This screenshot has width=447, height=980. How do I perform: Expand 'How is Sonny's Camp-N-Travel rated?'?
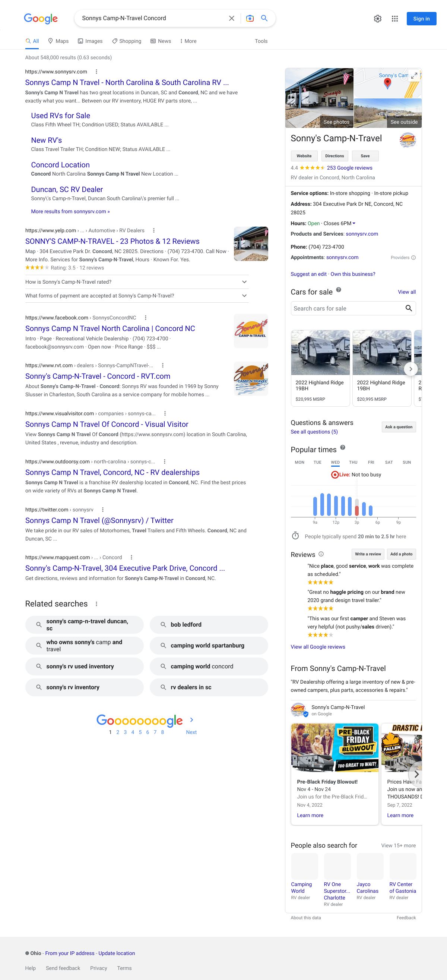[x=244, y=282]
